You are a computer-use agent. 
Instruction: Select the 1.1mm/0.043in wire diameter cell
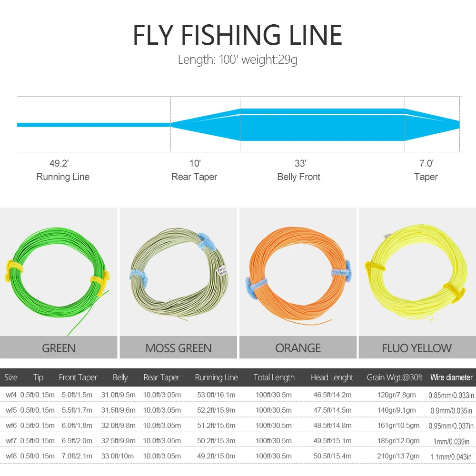click(x=452, y=456)
